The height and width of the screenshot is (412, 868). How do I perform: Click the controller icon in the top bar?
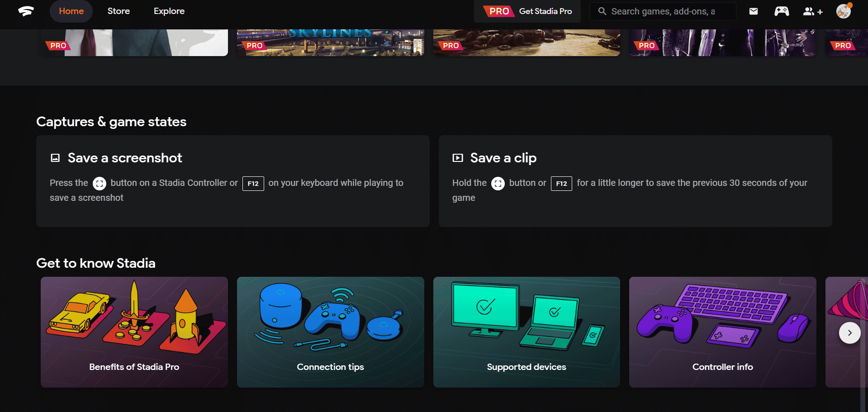[781, 11]
